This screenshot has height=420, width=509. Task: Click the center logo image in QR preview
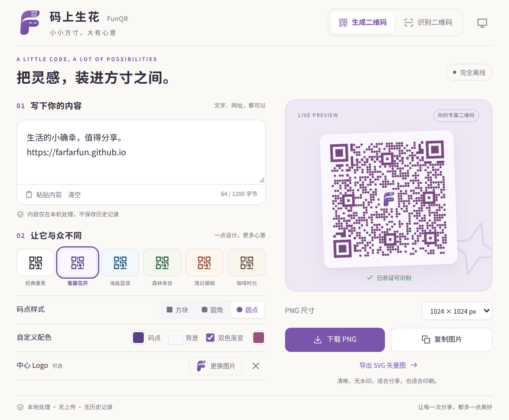[x=389, y=199]
